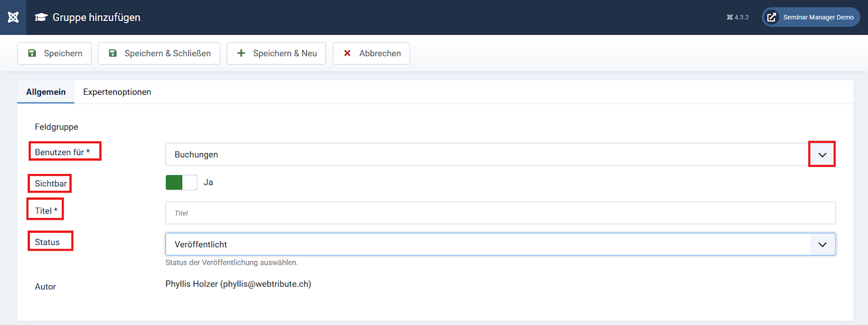The height and width of the screenshot is (325, 868).
Task: Click the Sichtbar label
Action: coord(51,183)
